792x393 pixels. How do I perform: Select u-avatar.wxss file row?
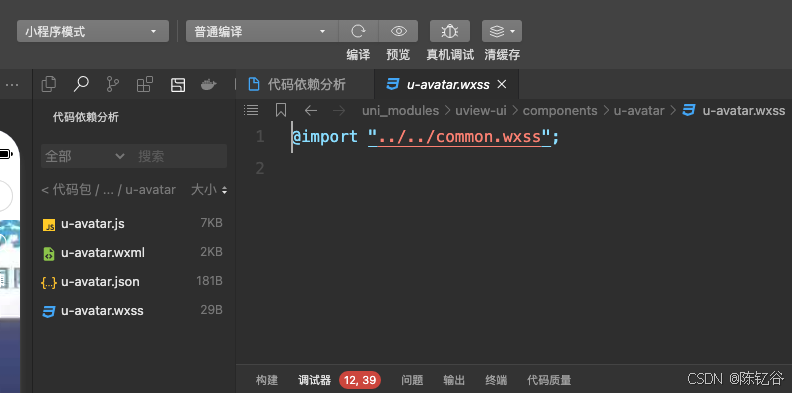pyautogui.click(x=134, y=310)
